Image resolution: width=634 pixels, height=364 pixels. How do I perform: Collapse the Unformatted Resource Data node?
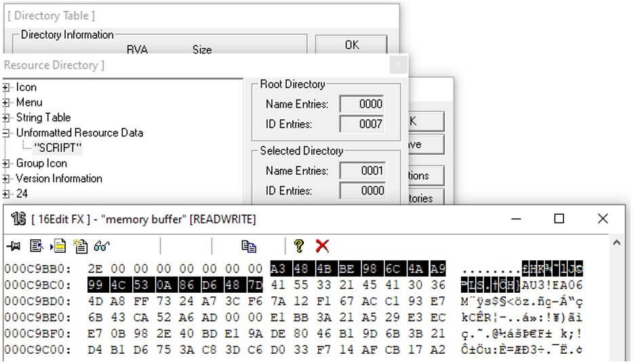pos(5,133)
